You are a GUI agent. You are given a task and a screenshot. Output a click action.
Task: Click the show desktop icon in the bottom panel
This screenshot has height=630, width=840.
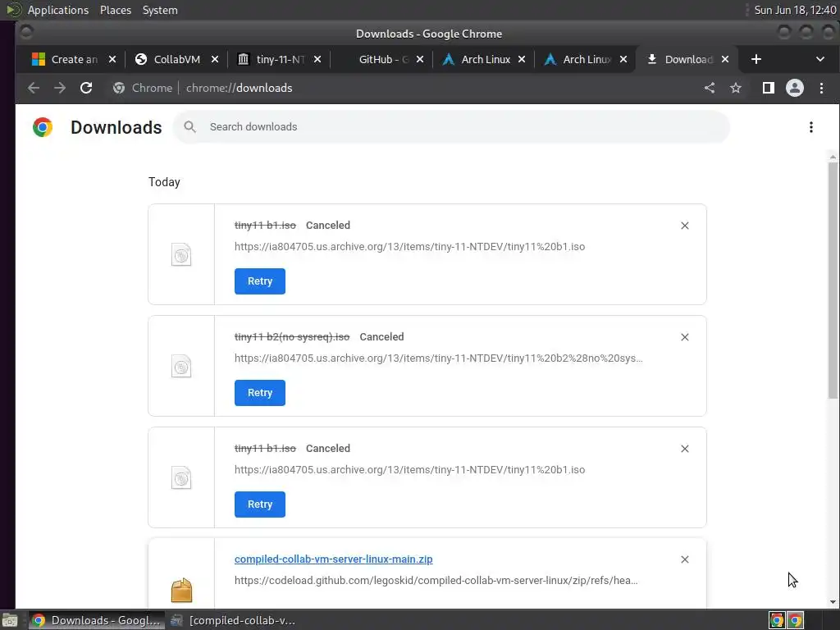pyautogui.click(x=10, y=620)
